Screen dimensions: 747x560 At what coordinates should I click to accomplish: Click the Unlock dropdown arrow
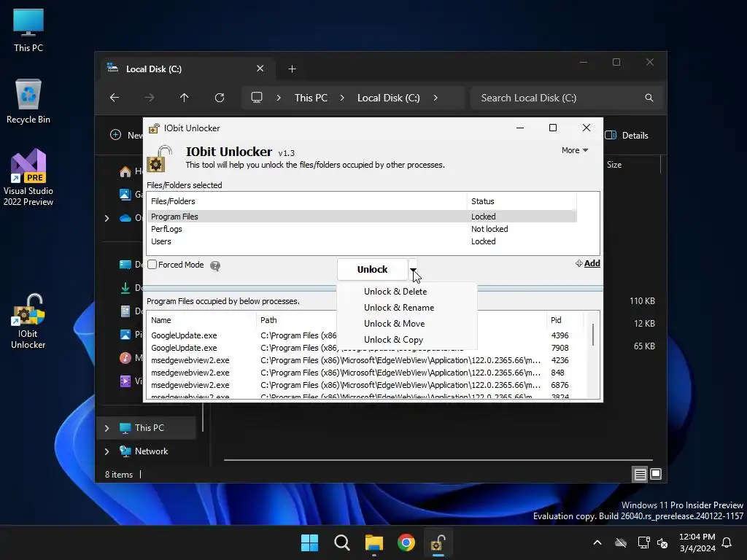(413, 270)
